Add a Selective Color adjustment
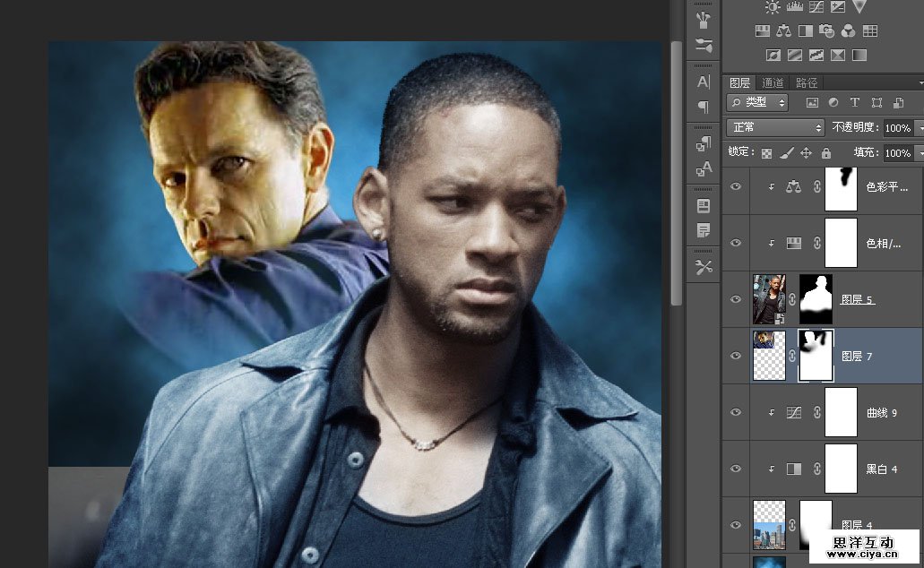The height and width of the screenshot is (568, 924). 837,56
